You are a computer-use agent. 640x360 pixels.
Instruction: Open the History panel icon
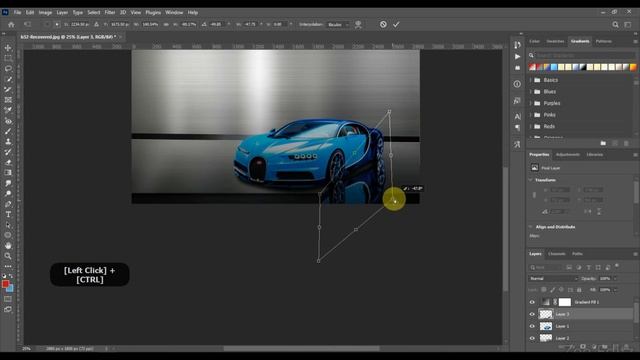pos(517,45)
